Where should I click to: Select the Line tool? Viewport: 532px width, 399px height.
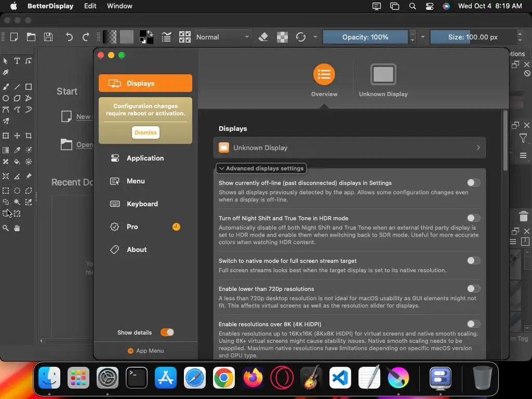(17, 87)
